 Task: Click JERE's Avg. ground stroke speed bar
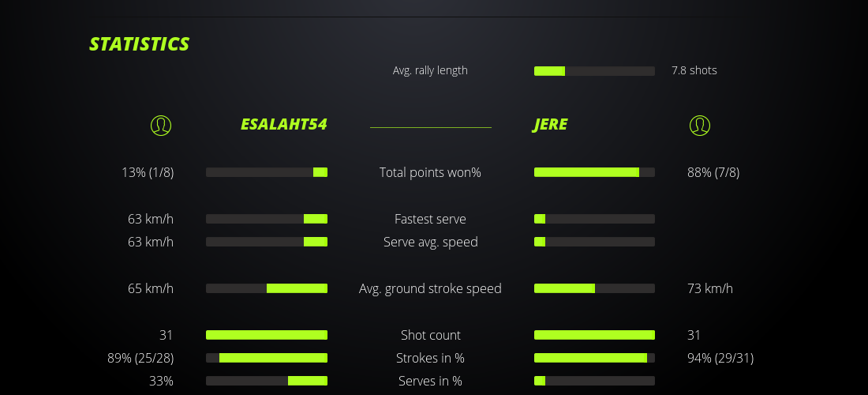tap(594, 288)
